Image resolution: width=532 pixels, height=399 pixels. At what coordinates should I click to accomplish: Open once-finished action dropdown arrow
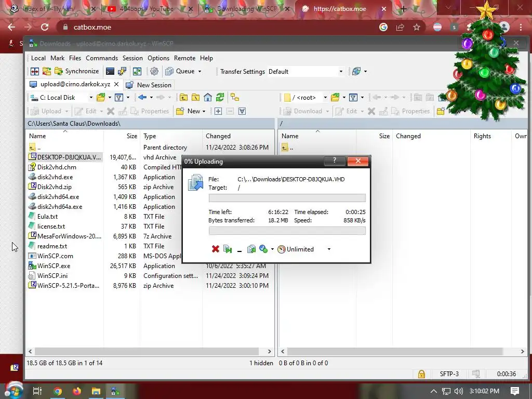(x=272, y=249)
